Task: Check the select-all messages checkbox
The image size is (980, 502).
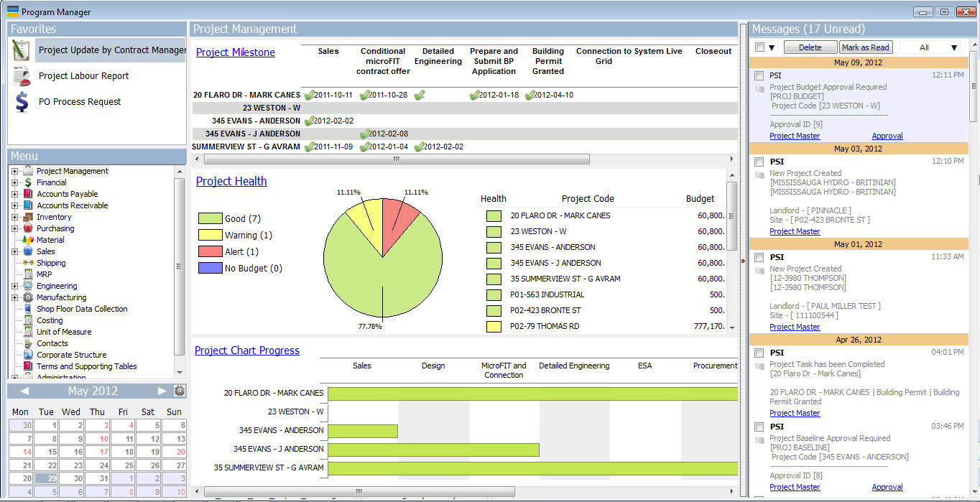Action: [x=759, y=47]
